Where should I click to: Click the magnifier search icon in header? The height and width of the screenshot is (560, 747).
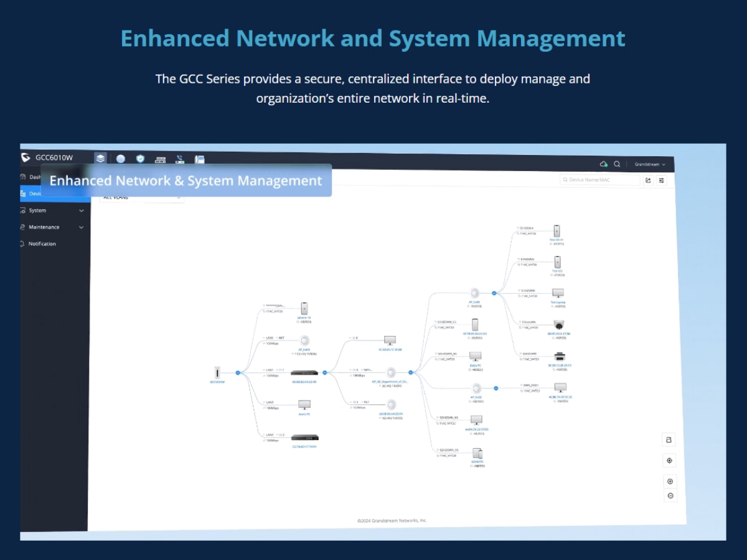[x=617, y=164]
